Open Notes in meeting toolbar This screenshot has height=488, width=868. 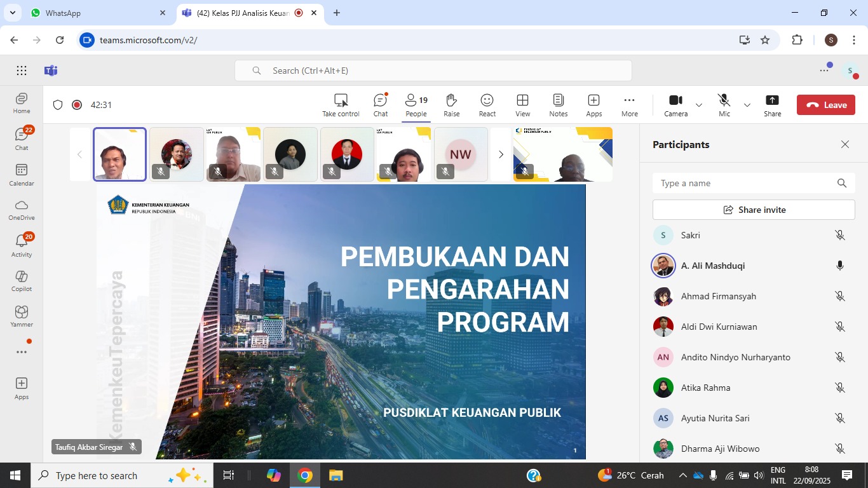pos(559,105)
